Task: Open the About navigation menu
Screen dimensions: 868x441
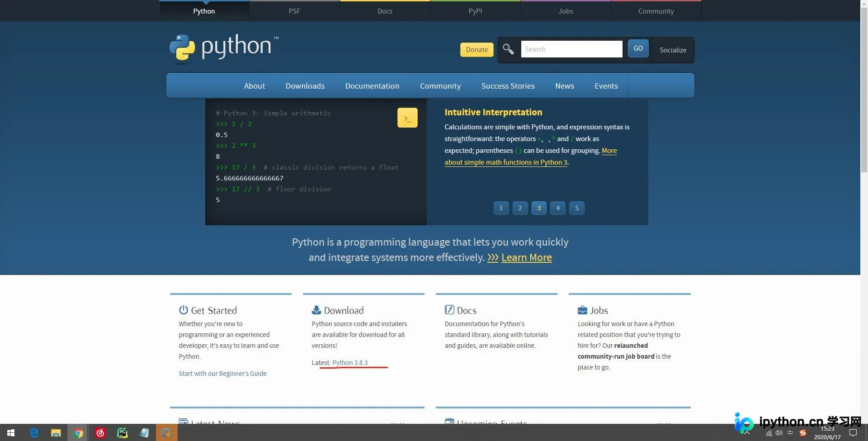Action: pyautogui.click(x=255, y=86)
